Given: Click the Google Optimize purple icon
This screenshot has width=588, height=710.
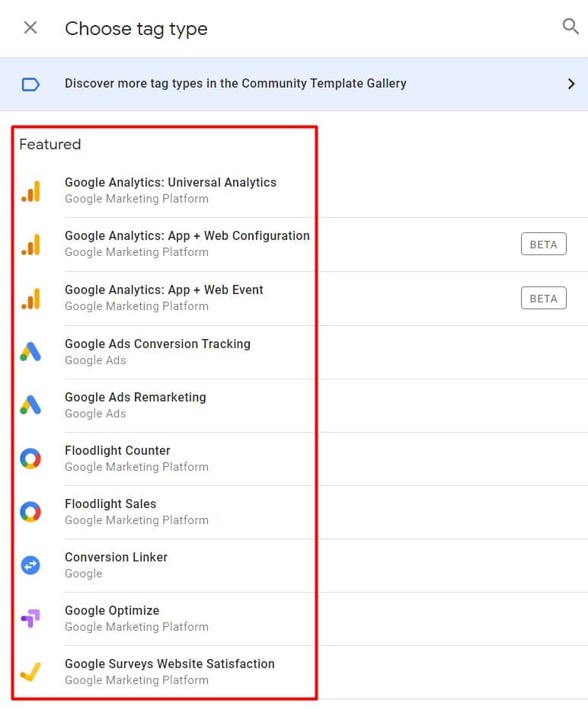Looking at the screenshot, I should tap(30, 619).
